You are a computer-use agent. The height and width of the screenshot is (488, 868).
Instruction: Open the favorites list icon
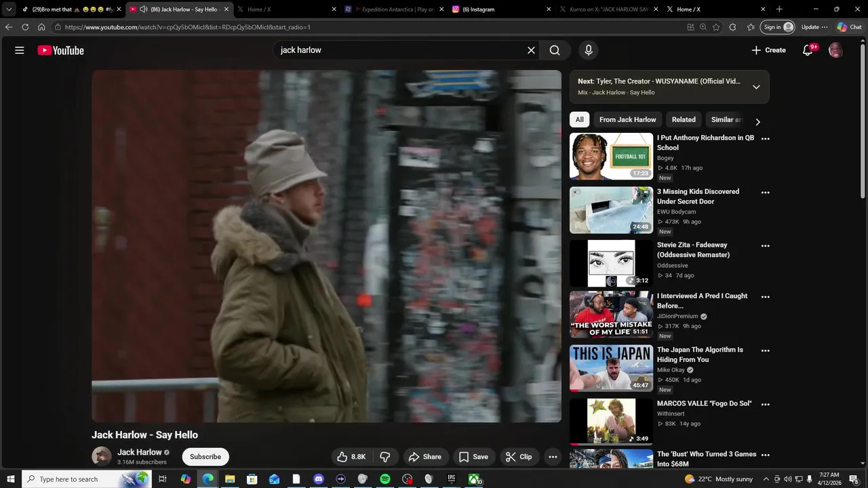[751, 27]
